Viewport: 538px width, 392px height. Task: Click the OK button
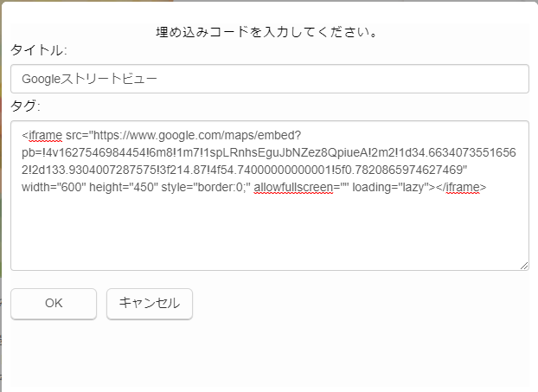pyautogui.click(x=54, y=304)
